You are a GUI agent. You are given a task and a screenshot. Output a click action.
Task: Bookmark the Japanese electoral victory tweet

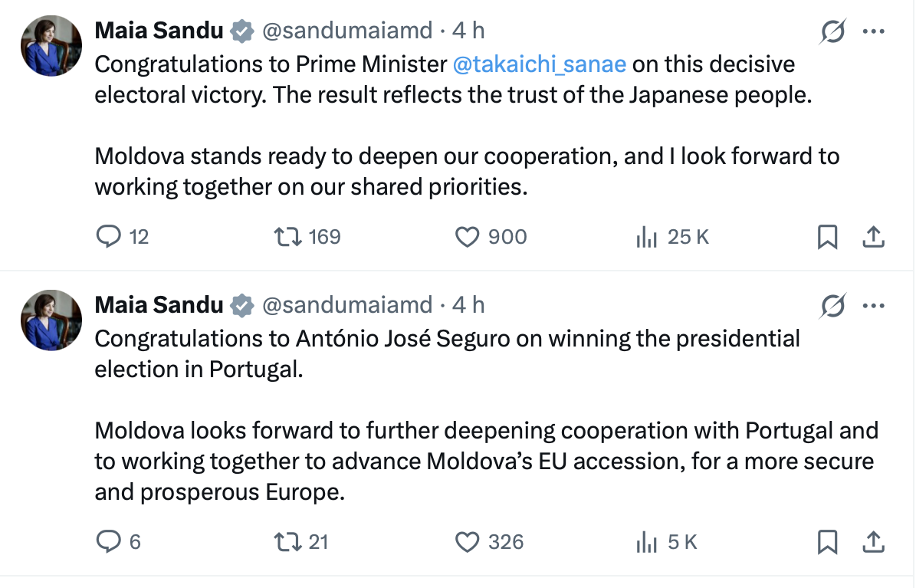pyautogui.click(x=827, y=238)
